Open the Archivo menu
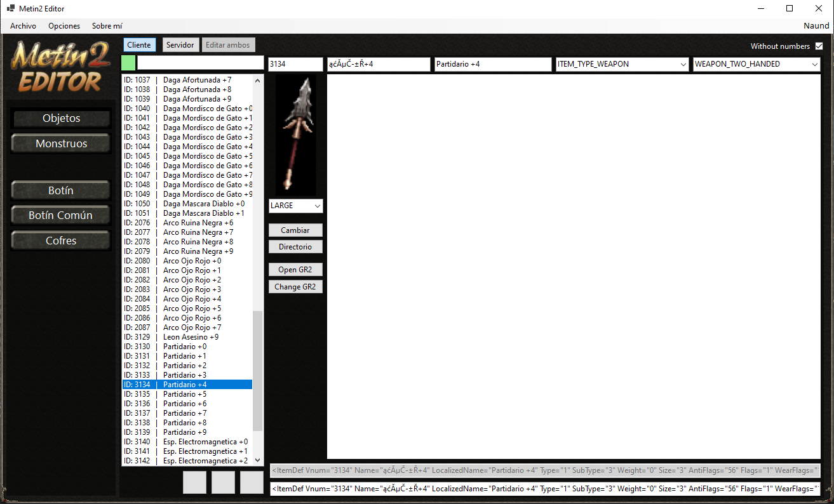Viewport: 834px width, 504px height. (x=23, y=26)
